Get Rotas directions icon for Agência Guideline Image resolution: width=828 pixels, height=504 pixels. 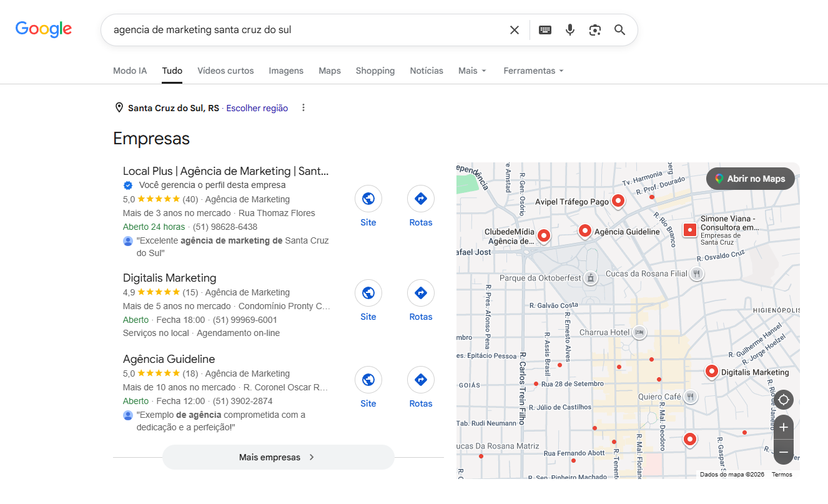(421, 380)
